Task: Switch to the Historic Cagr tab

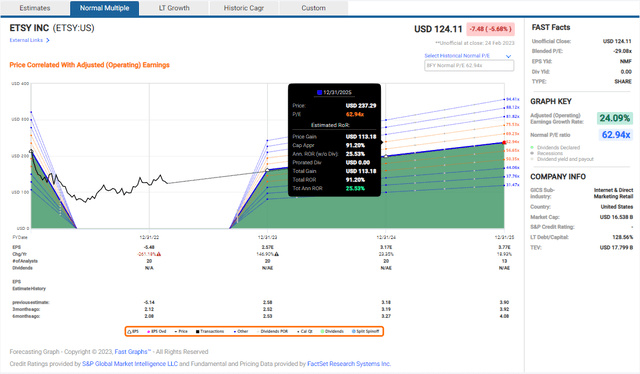Action: point(244,8)
